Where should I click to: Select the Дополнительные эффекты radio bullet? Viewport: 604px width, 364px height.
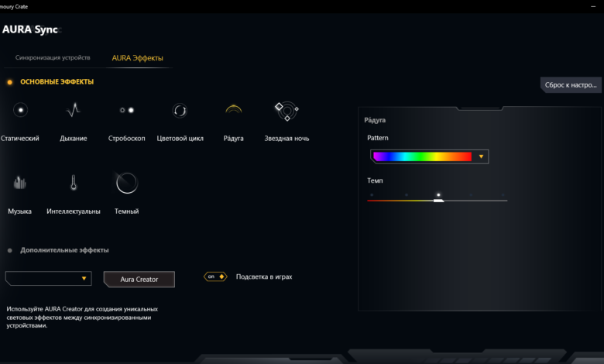pyautogui.click(x=10, y=250)
